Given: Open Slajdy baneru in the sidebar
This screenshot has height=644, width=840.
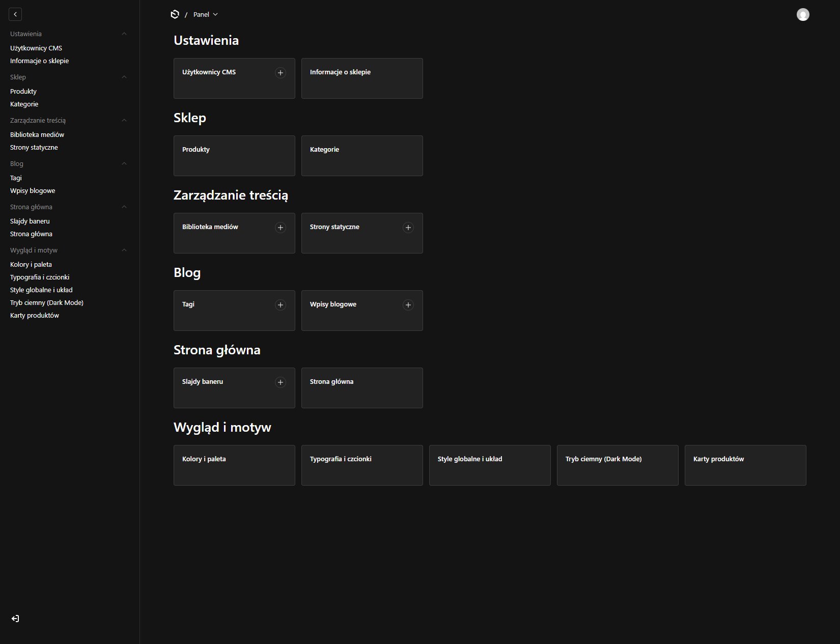Looking at the screenshot, I should point(30,221).
